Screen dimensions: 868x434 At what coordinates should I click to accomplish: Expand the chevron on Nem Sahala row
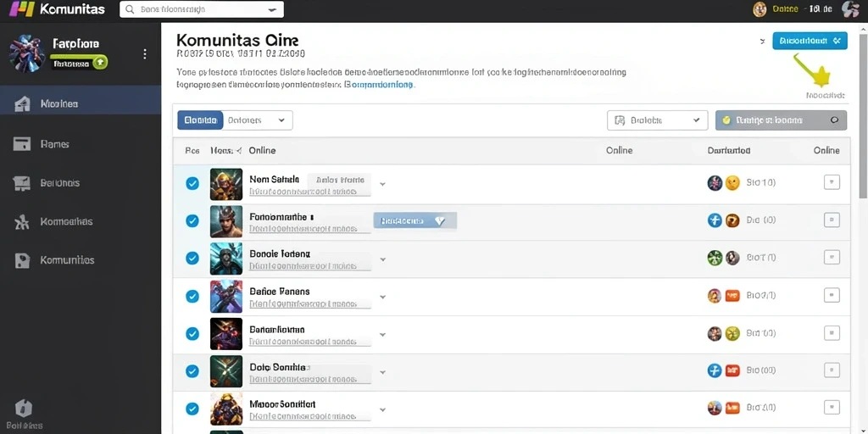click(x=382, y=184)
